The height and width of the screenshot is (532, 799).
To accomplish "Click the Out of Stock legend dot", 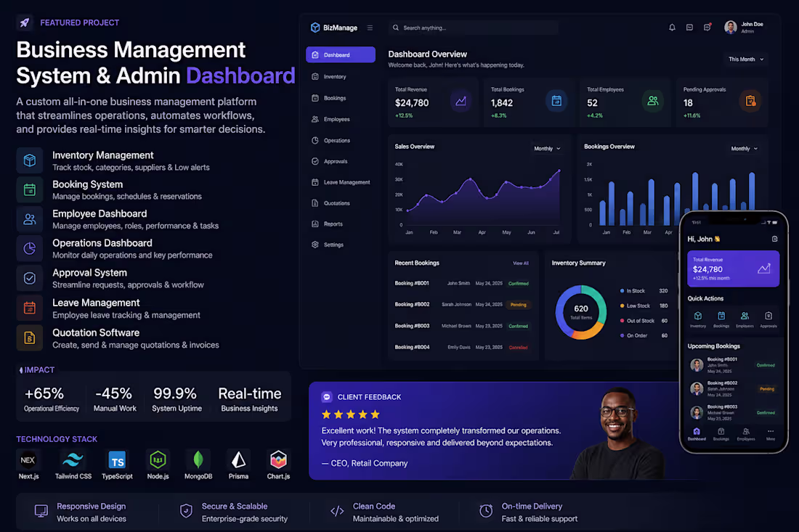I will click(622, 321).
